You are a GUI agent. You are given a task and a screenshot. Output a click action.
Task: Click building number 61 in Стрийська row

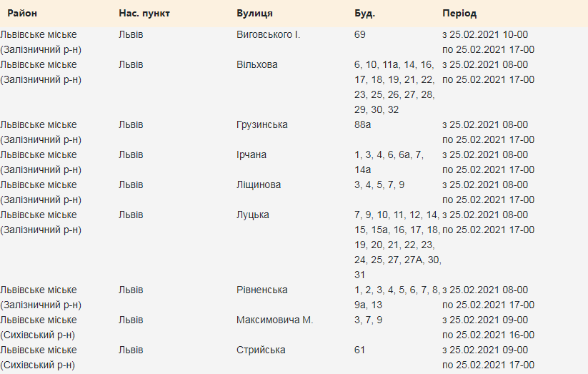(360, 350)
